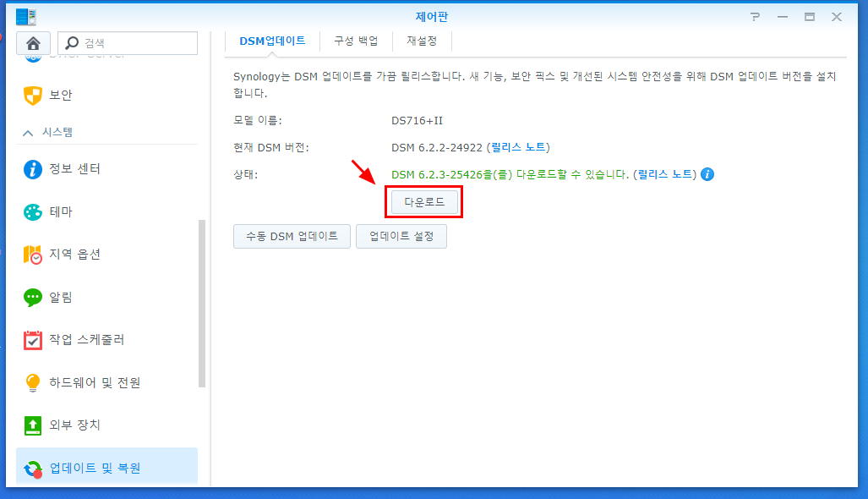Collapse the 시스템 section chevron

coord(28,133)
